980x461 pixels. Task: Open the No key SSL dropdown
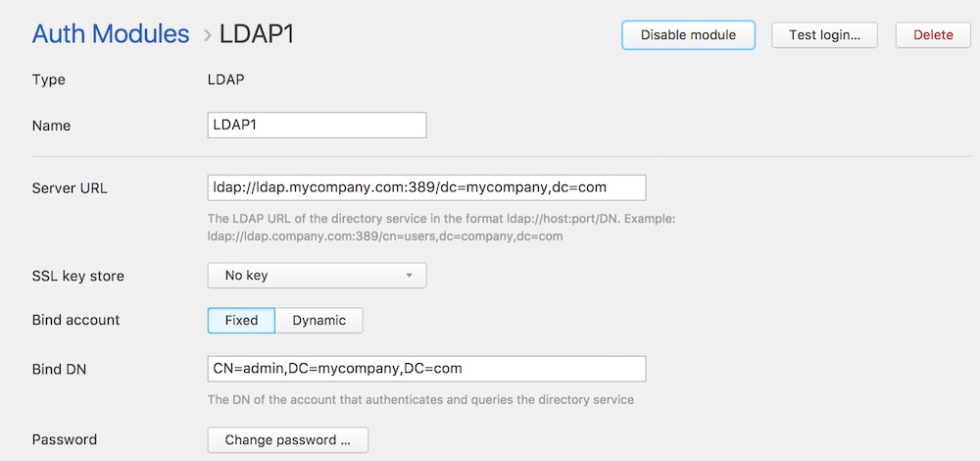317,276
